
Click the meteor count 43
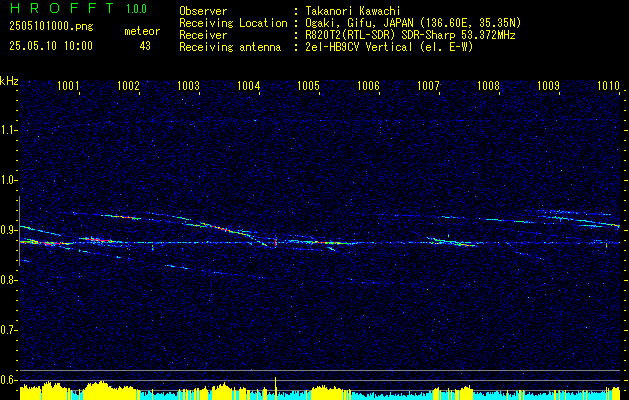[x=145, y=46]
